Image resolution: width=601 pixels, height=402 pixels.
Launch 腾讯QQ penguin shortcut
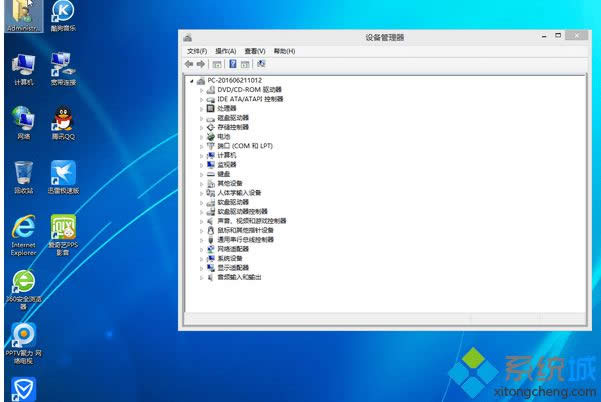point(63,123)
